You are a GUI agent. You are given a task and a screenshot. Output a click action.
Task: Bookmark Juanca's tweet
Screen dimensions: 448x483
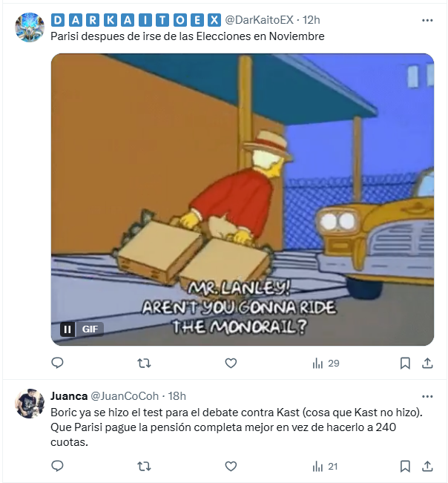click(405, 467)
